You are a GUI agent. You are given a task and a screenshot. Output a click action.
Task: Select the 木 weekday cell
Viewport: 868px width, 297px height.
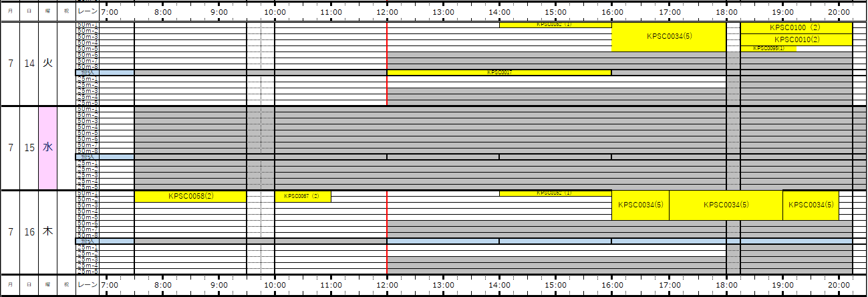48,232
